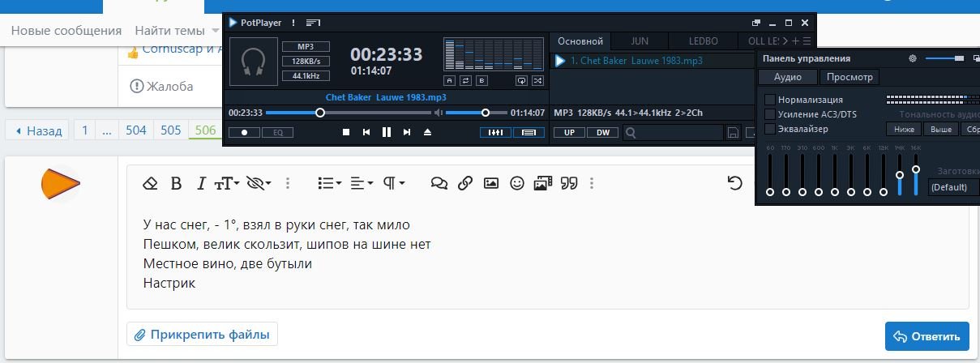Viewport: 980px width, 363px height.
Task: Insert link with the chain icon
Action: [x=464, y=184]
